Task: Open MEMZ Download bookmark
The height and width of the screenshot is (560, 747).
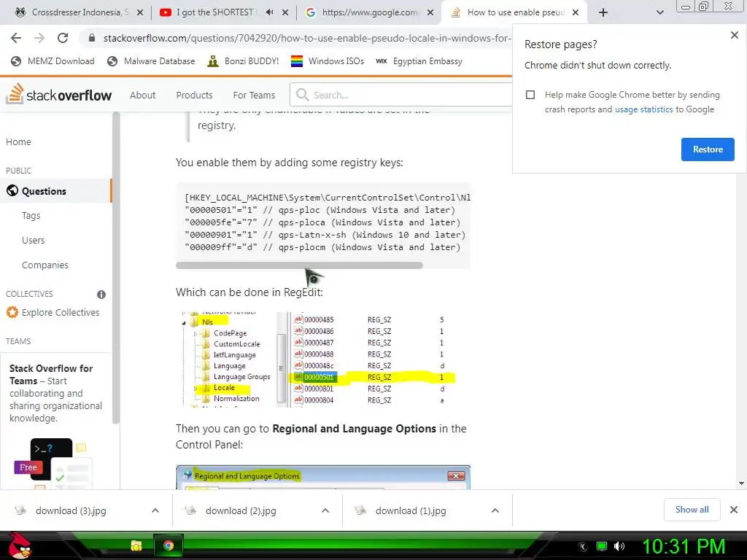Action: (x=53, y=61)
